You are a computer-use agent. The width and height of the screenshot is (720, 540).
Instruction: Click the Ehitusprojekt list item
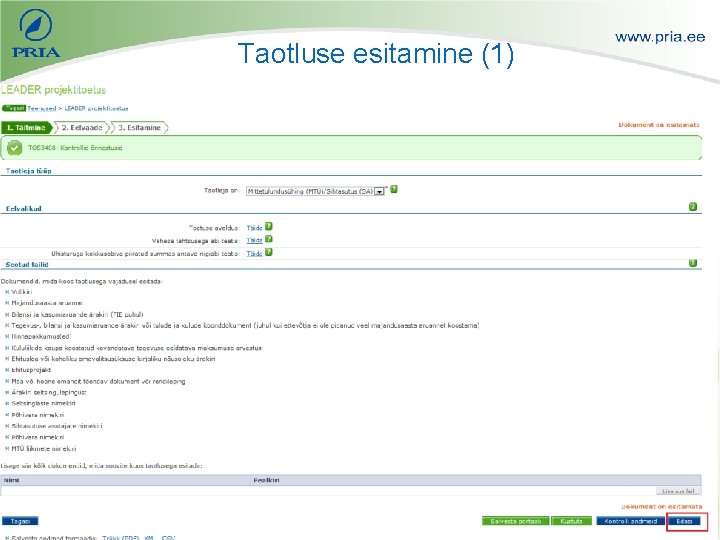tap(31, 370)
